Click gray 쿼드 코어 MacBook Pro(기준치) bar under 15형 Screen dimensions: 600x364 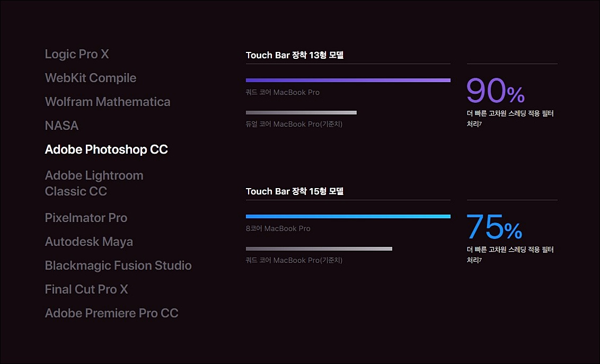[x=319, y=249]
